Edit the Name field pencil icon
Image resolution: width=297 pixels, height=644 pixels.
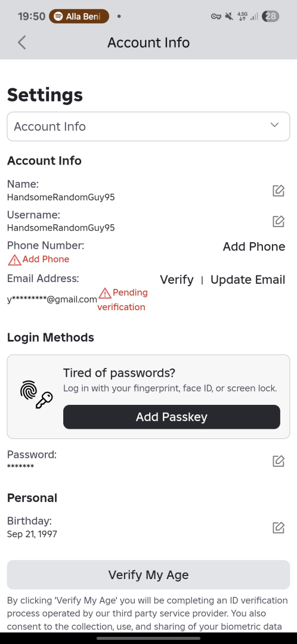pyautogui.click(x=279, y=191)
